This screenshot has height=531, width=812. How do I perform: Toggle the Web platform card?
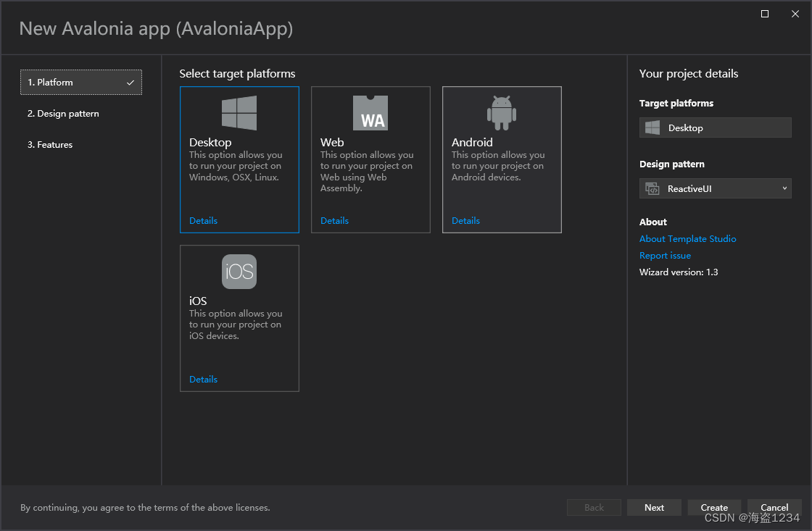pos(370,159)
